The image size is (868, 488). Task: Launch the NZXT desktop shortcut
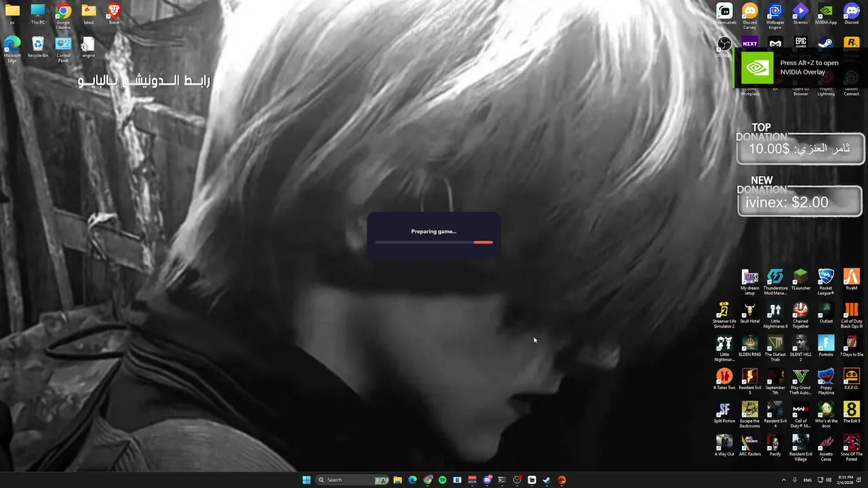tap(750, 43)
